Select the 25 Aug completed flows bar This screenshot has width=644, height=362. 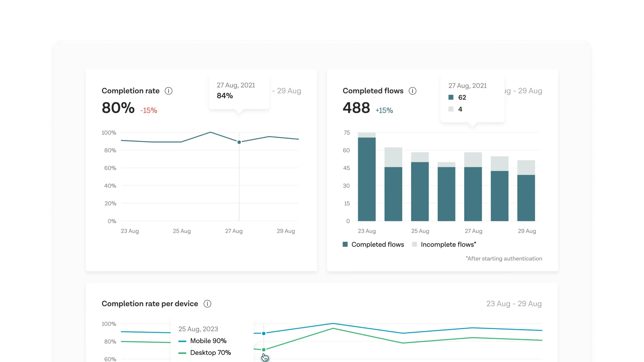[x=420, y=191]
